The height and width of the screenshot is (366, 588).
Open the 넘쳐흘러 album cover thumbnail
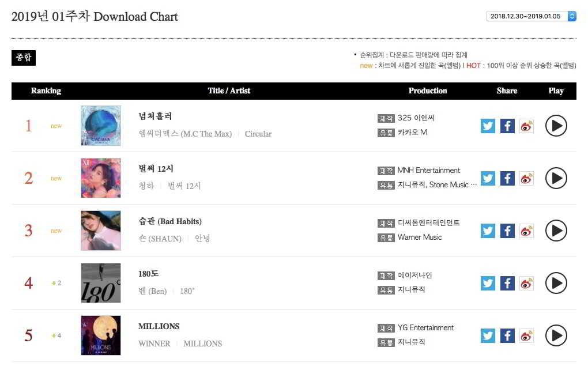pyautogui.click(x=101, y=126)
